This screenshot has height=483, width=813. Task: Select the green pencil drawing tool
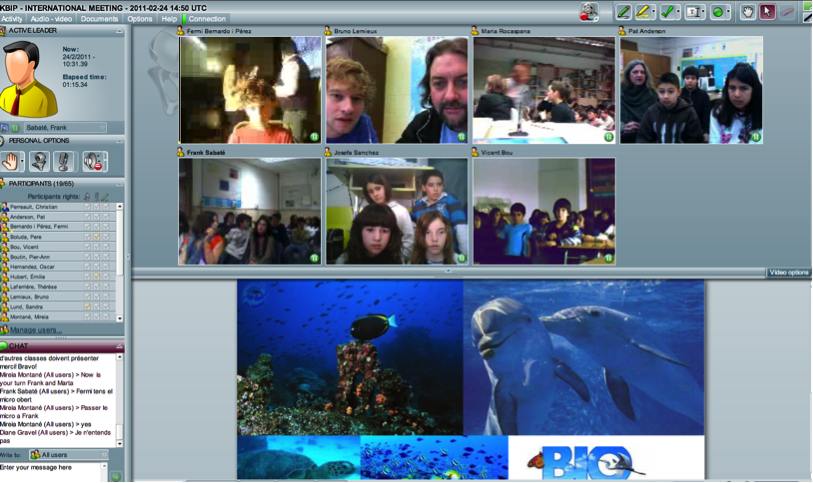tap(624, 12)
